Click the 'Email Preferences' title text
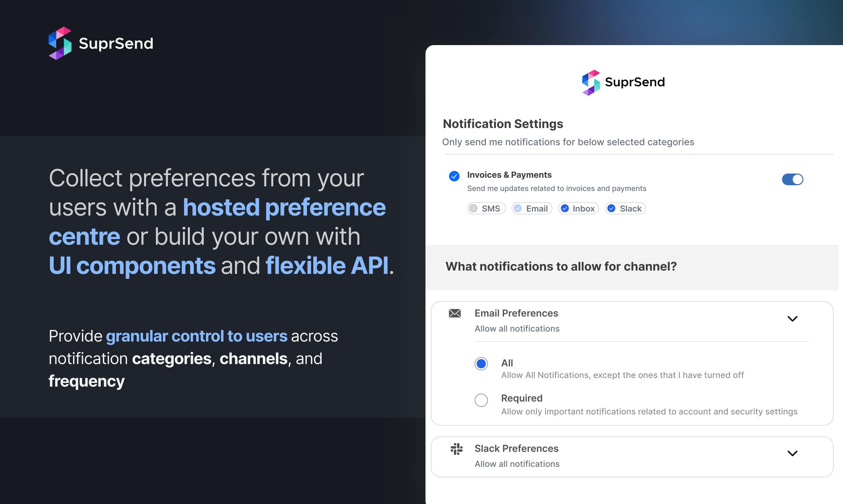This screenshot has width=843, height=504. [516, 313]
